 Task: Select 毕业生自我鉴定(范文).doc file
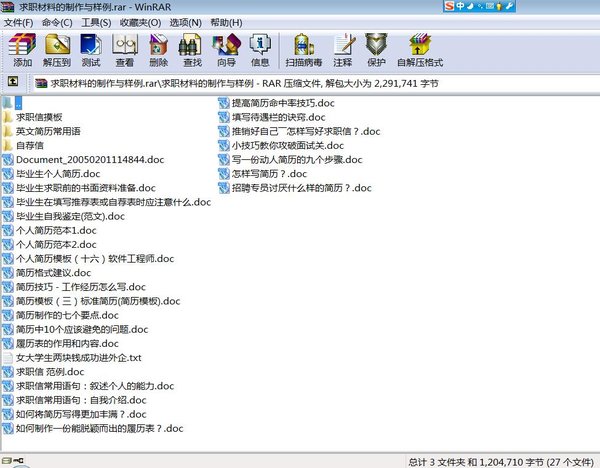[x=64, y=216]
